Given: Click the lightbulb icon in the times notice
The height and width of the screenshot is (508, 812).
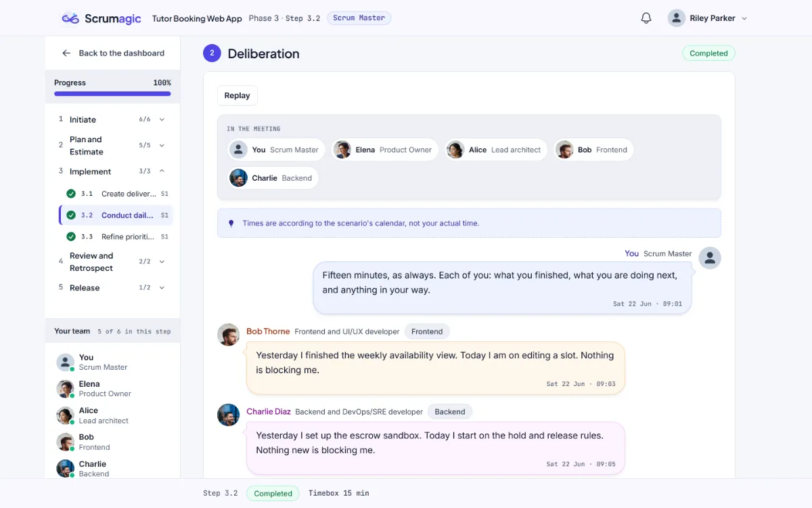Looking at the screenshot, I should click(231, 223).
